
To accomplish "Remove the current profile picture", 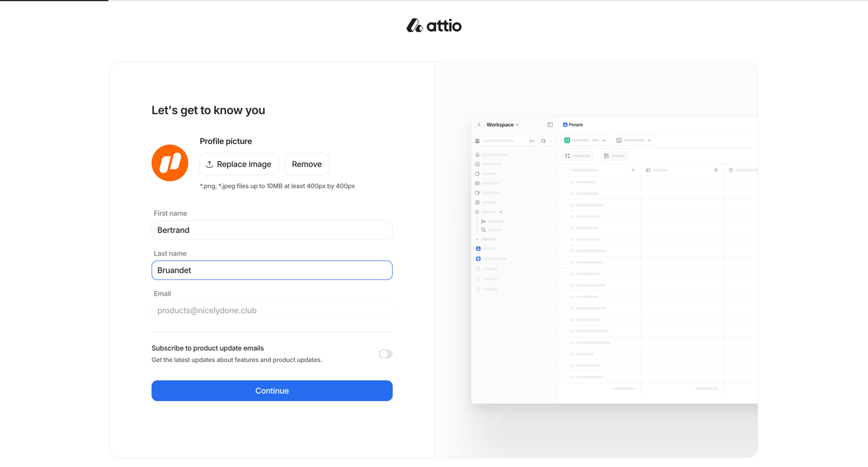I will coord(307,164).
